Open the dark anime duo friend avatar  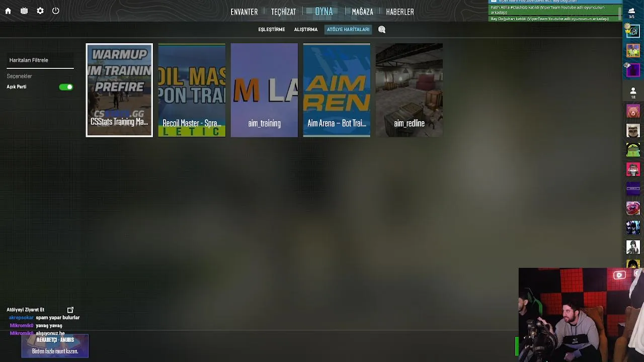tap(633, 228)
